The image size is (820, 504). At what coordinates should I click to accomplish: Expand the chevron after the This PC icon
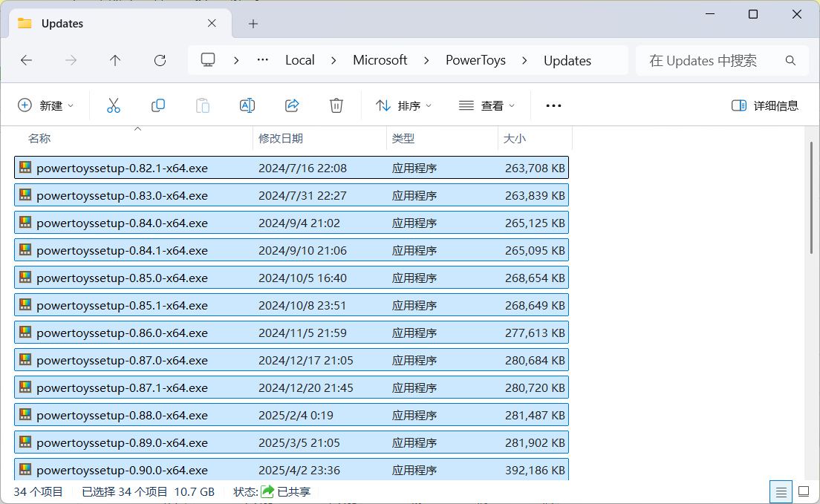pyautogui.click(x=236, y=61)
